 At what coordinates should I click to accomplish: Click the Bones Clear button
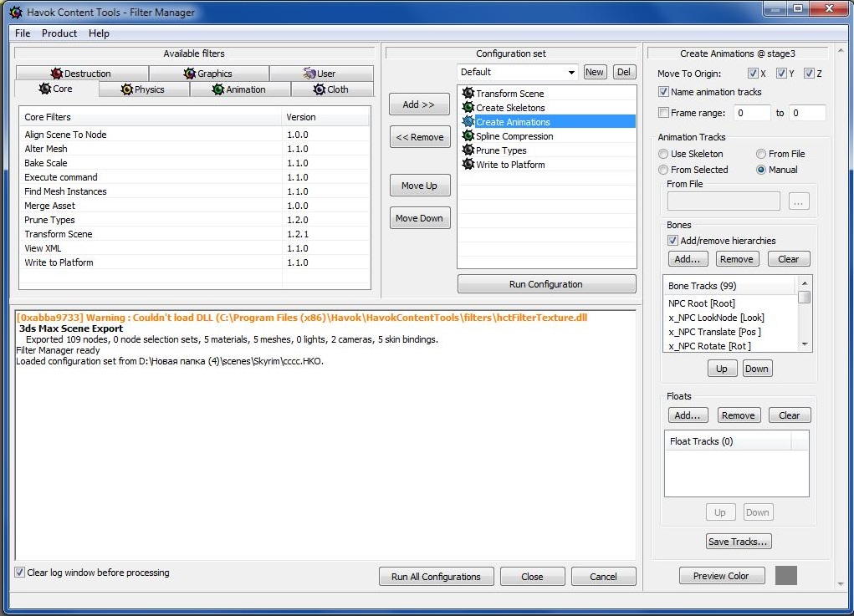[x=789, y=259]
